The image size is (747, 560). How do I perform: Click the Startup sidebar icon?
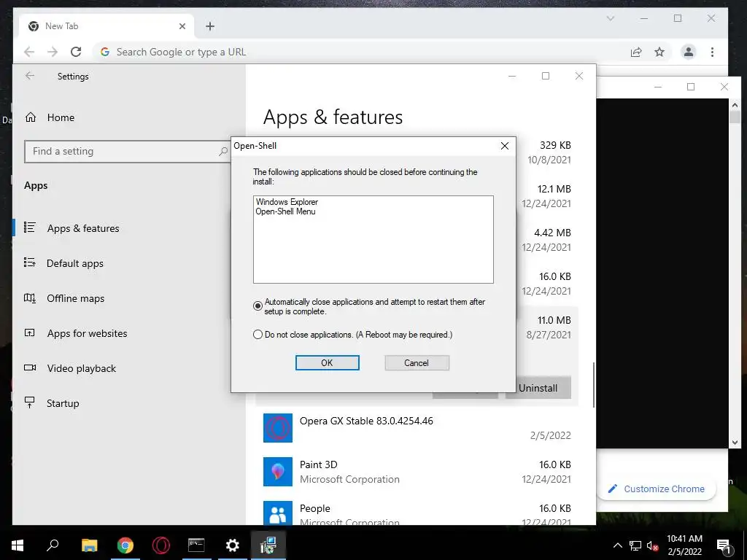(x=29, y=402)
